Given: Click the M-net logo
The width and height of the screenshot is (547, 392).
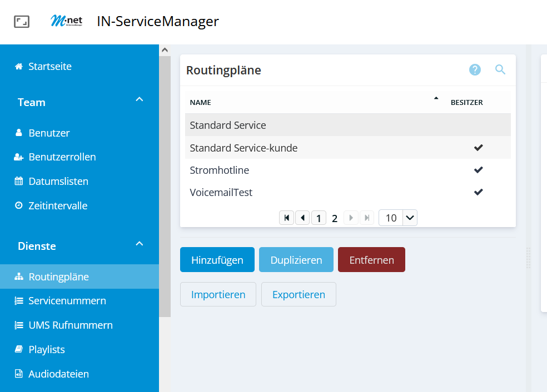Looking at the screenshot, I should point(66,22).
